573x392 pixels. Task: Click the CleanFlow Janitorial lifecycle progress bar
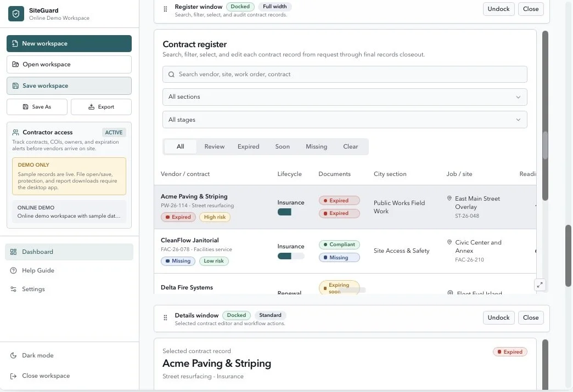pyautogui.click(x=291, y=256)
